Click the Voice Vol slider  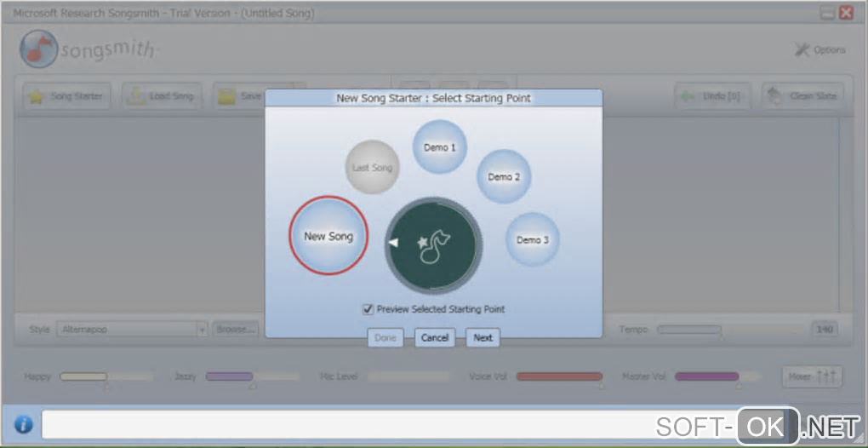(560, 377)
